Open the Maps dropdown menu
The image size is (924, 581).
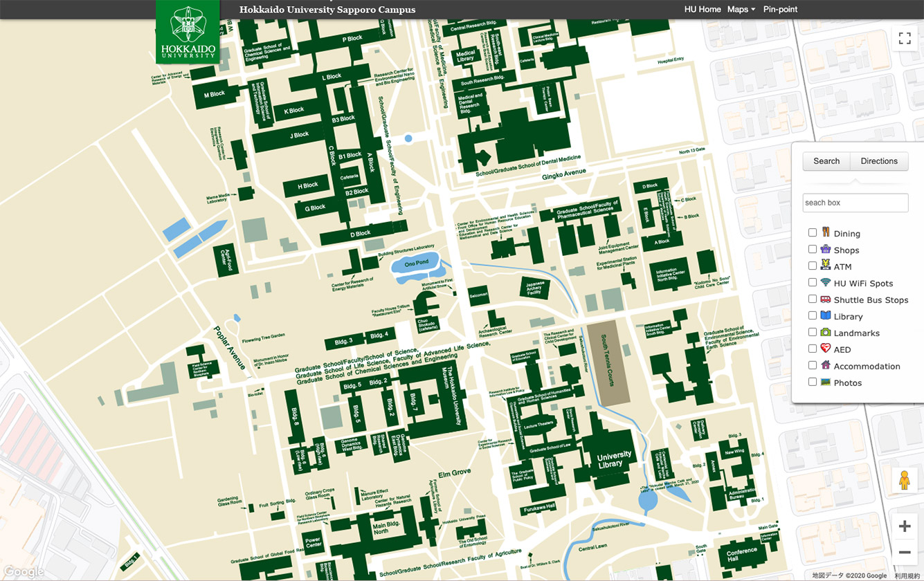(741, 9)
